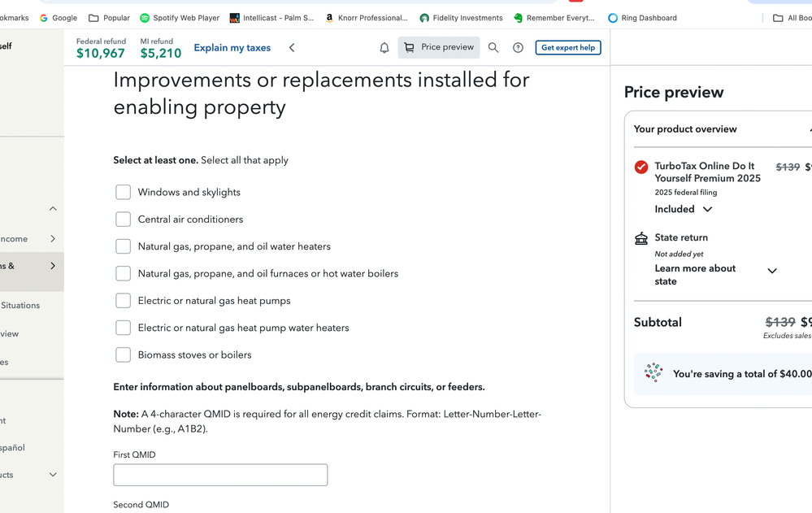The height and width of the screenshot is (513, 812).
Task: Open the search magnifier icon
Action: [x=493, y=48]
